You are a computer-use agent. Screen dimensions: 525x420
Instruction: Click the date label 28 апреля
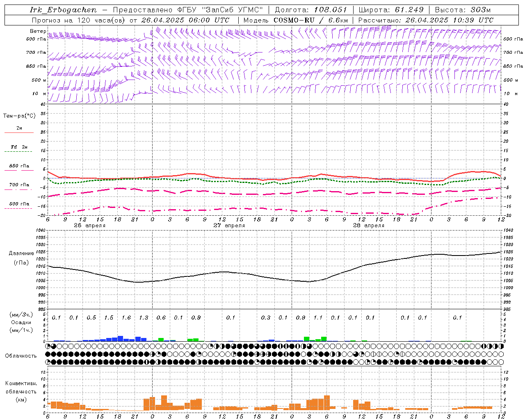368,226
